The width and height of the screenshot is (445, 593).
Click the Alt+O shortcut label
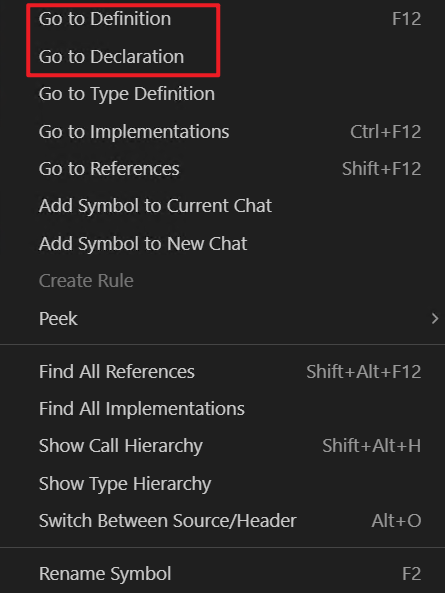(396, 521)
